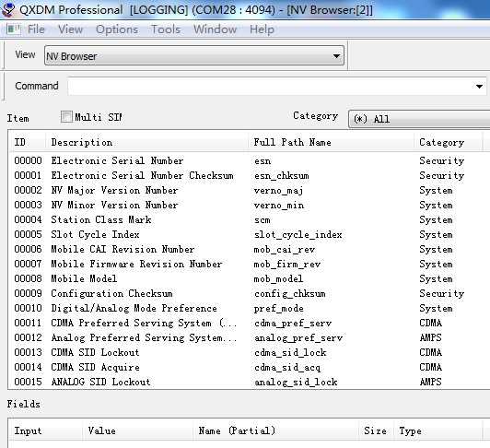The height and width of the screenshot is (448, 490).
Task: Select Mobile CAI Revision Number row
Action: pos(249,249)
